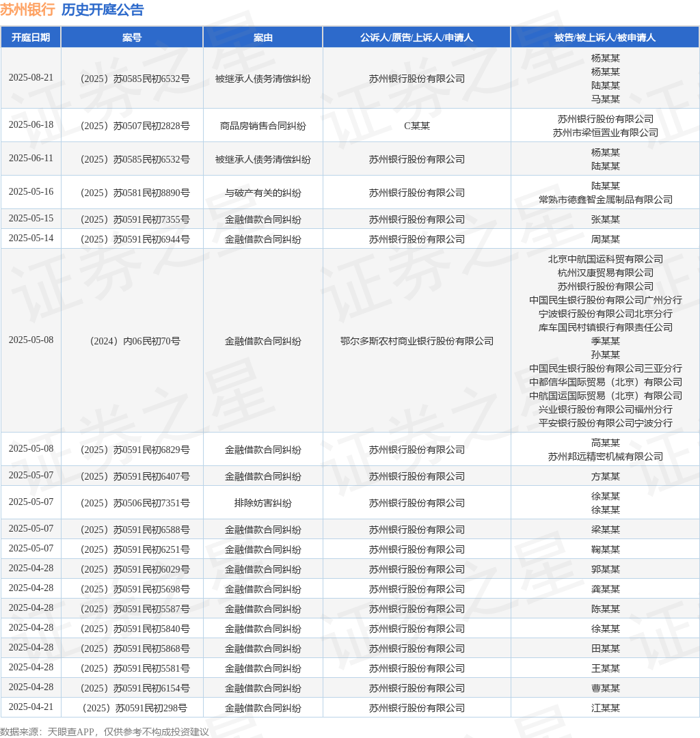Click defendant 苏州市梁恒置业有限公司

(x=606, y=133)
